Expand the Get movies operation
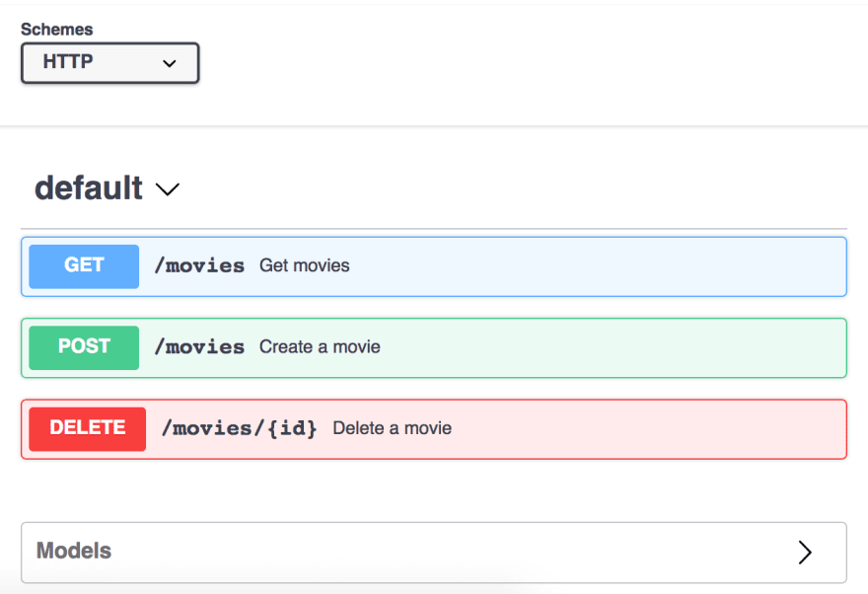The image size is (868, 594). [434, 266]
